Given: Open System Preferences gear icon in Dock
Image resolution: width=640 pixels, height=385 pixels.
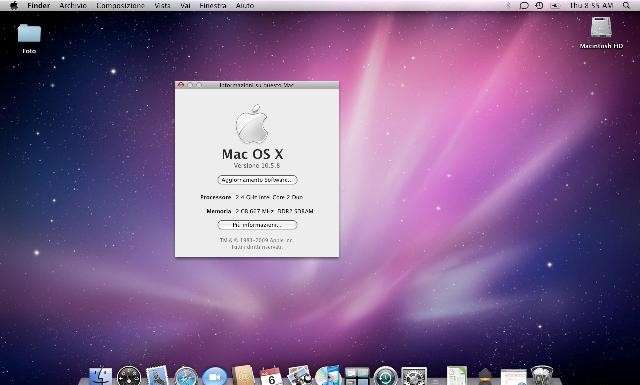Looking at the screenshot, I should [414, 377].
